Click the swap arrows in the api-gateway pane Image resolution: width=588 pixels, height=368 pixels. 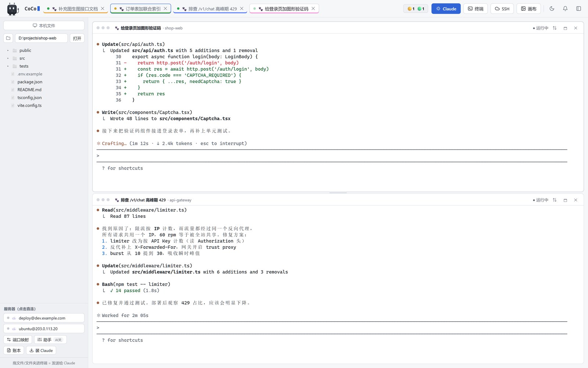click(x=555, y=200)
